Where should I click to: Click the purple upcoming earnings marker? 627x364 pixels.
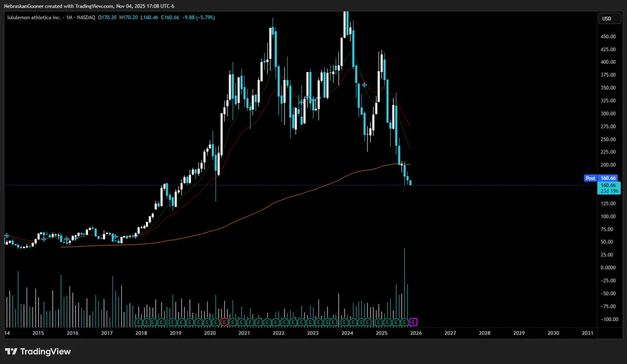point(414,322)
